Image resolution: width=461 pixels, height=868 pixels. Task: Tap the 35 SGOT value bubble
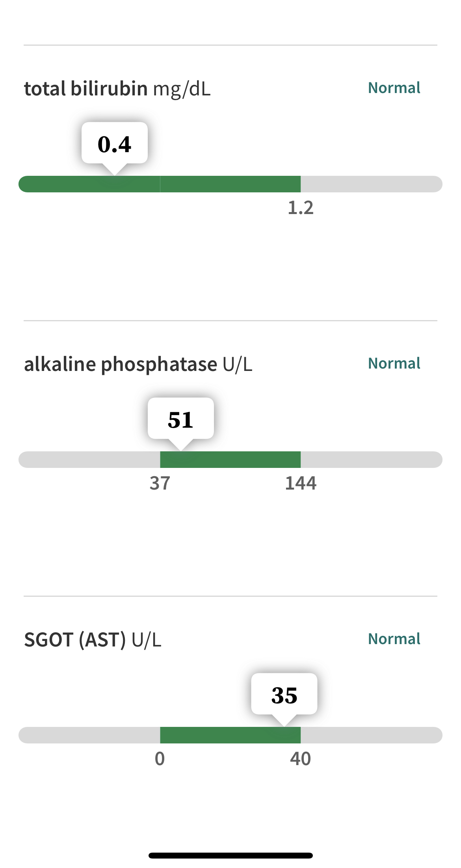(284, 695)
